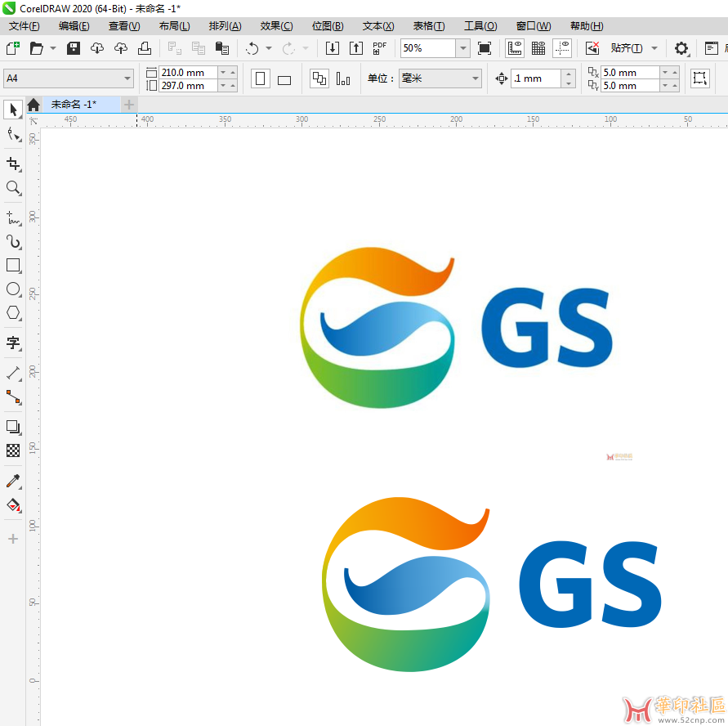Image resolution: width=728 pixels, height=726 pixels.
Task: Set page orientation to portrait
Action: [261, 78]
